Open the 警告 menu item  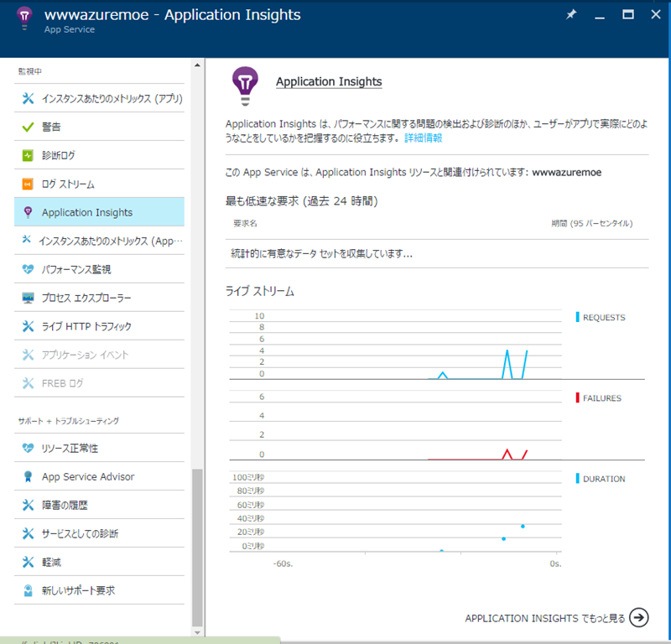pos(99,127)
